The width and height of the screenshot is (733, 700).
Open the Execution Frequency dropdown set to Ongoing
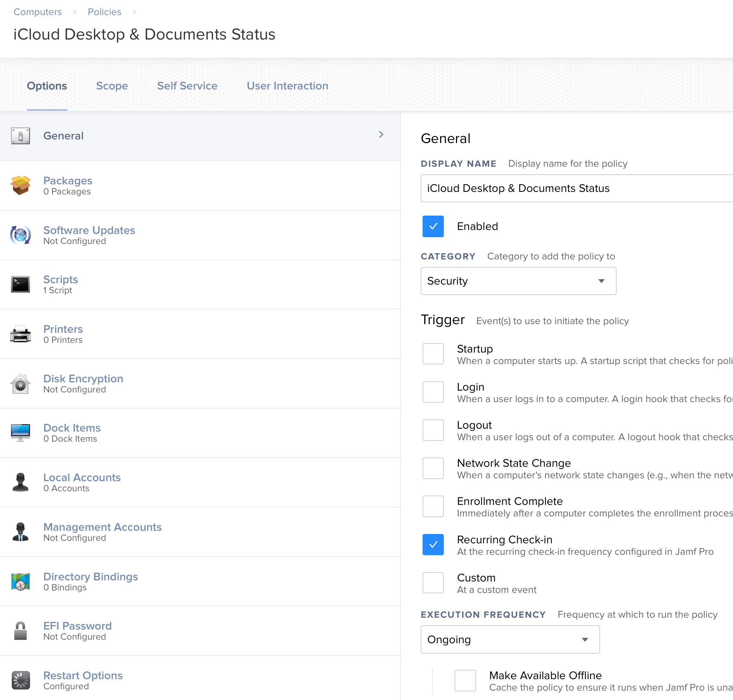pos(510,640)
